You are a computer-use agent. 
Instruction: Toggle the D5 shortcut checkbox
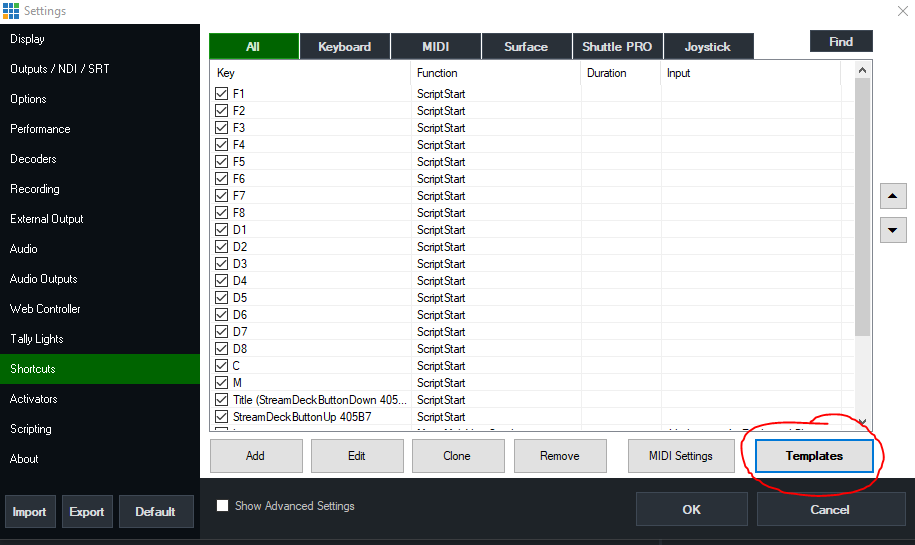[x=222, y=298]
